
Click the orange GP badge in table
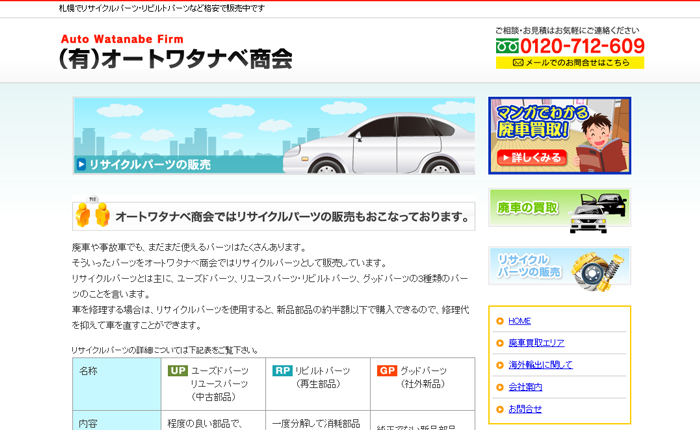pyautogui.click(x=387, y=371)
